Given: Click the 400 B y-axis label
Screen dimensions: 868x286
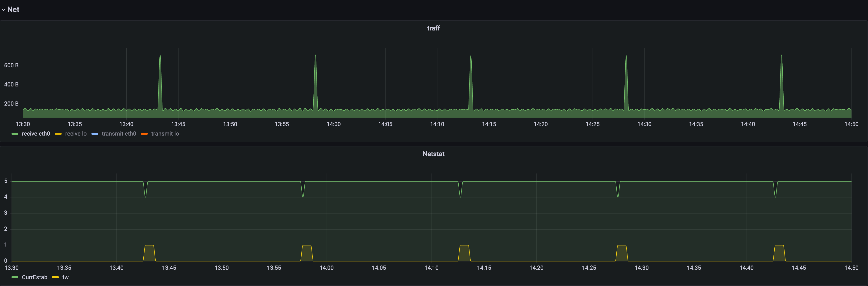Looking at the screenshot, I should pyautogui.click(x=11, y=84).
